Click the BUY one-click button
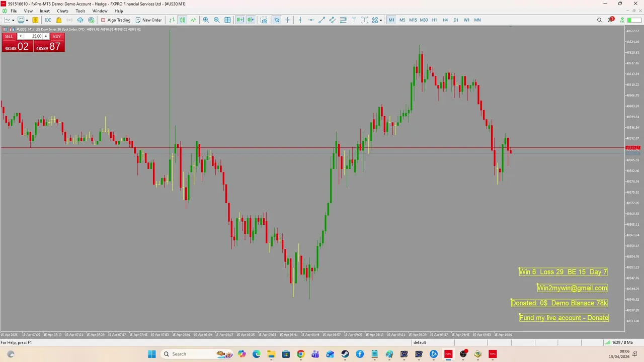The image size is (644, 362). [x=57, y=36]
